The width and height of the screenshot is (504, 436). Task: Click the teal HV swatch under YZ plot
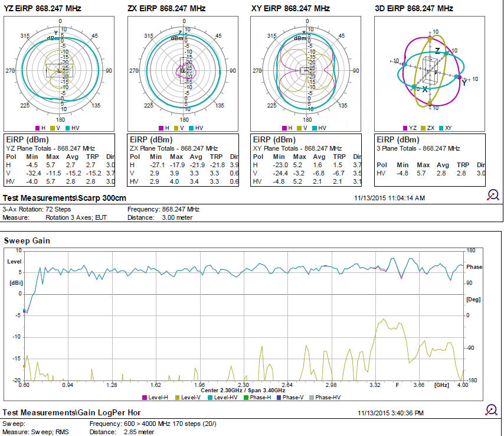coord(67,128)
